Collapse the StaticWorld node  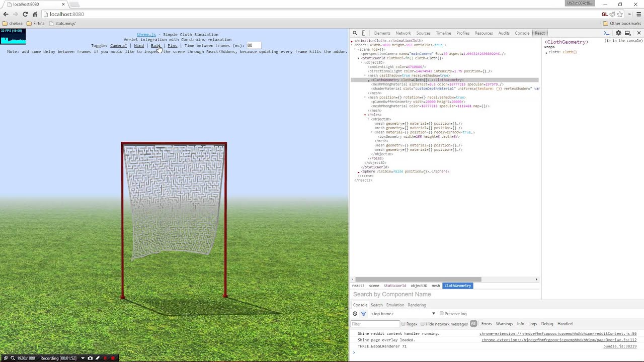(x=359, y=58)
